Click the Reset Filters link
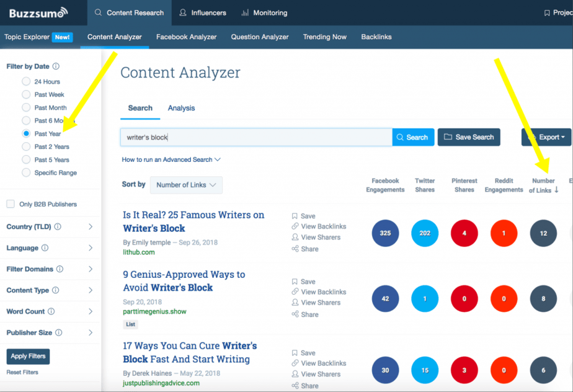The image size is (573, 392). (22, 372)
